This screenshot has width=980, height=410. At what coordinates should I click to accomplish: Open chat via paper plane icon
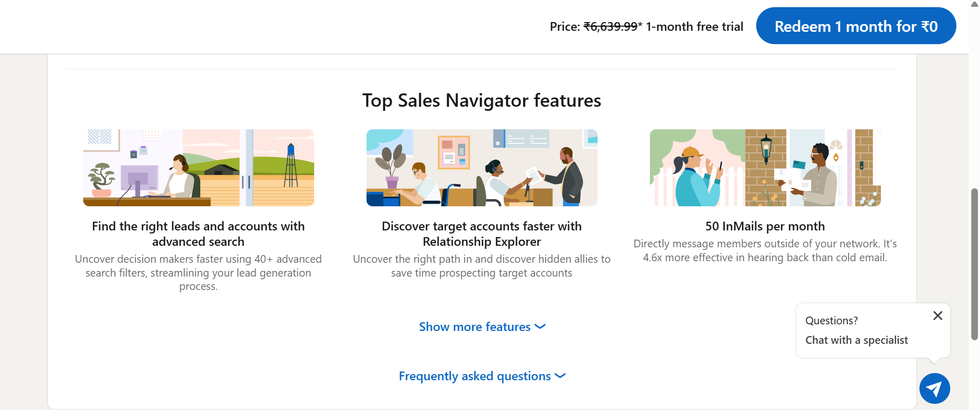coord(934,388)
